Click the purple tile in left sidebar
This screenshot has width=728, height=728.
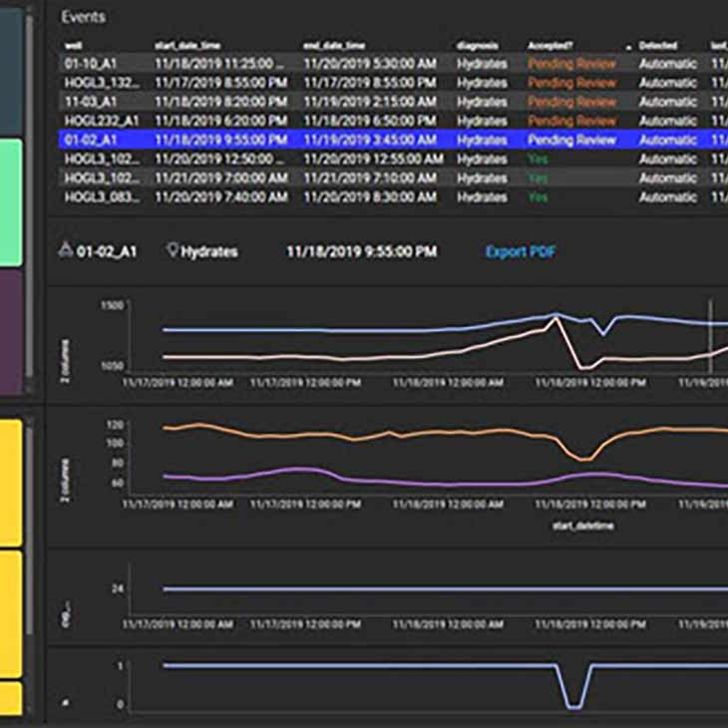pos(11,331)
